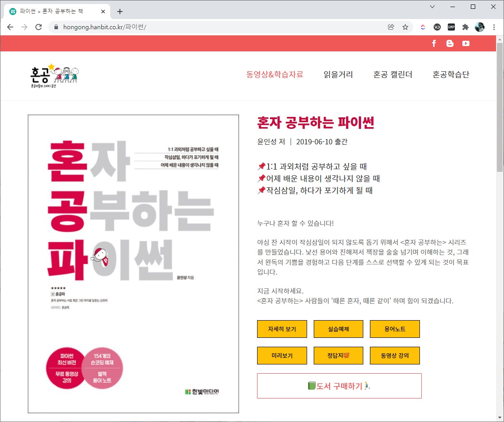Click the 용어노트 button
Viewport: 504px width, 422px height.
pyautogui.click(x=395, y=329)
